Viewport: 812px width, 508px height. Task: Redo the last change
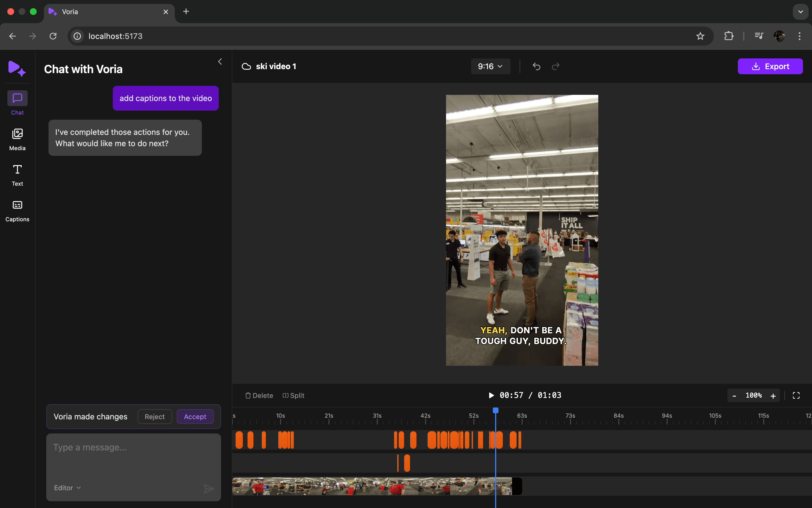tap(556, 67)
